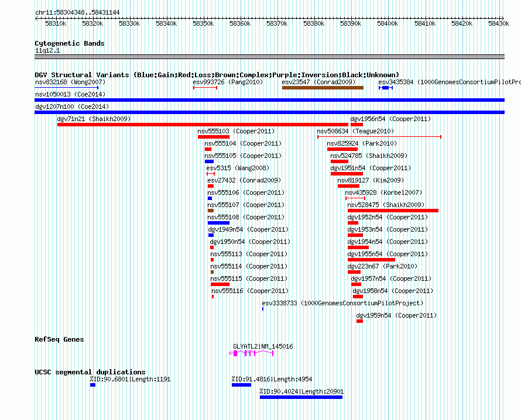521x420 pixels.
Task: Click the nsv832168 (Wong2007) variant label
Action: coord(70,82)
